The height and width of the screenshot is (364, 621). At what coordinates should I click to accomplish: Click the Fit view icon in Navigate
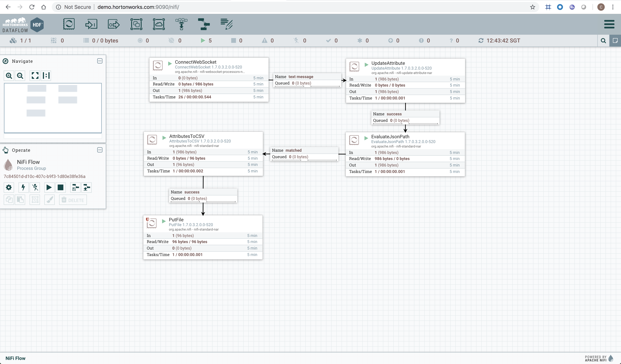pos(35,75)
